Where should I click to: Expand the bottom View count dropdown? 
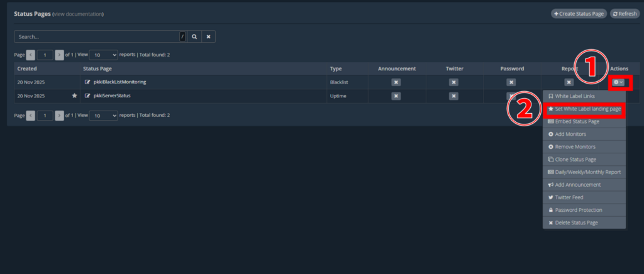pos(103,116)
